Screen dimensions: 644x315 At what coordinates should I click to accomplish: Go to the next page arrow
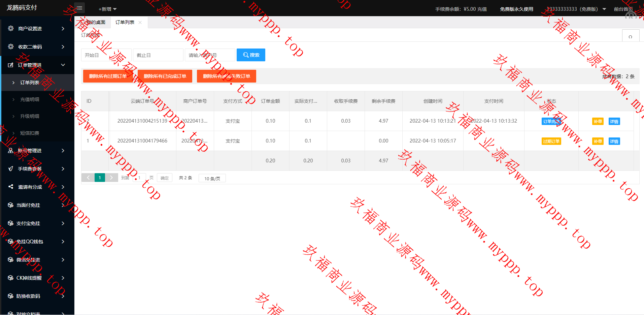pos(111,178)
